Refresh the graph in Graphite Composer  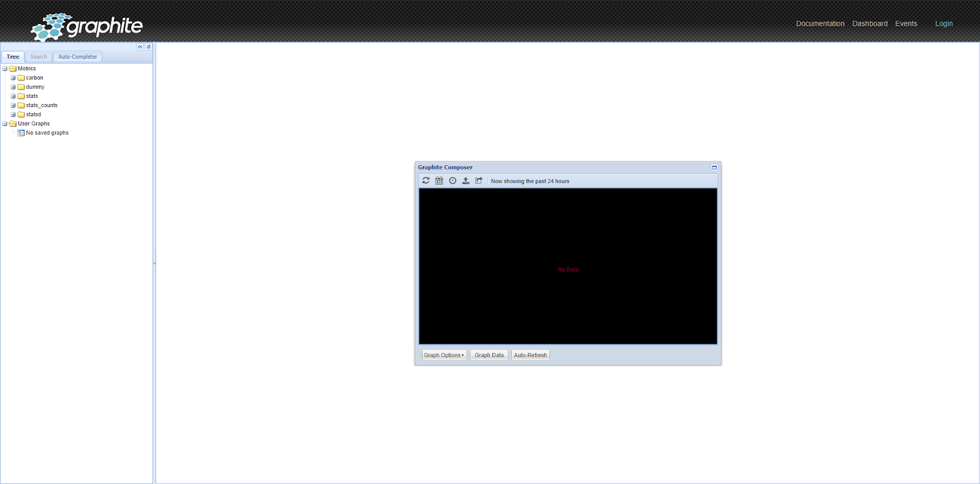coord(426,181)
